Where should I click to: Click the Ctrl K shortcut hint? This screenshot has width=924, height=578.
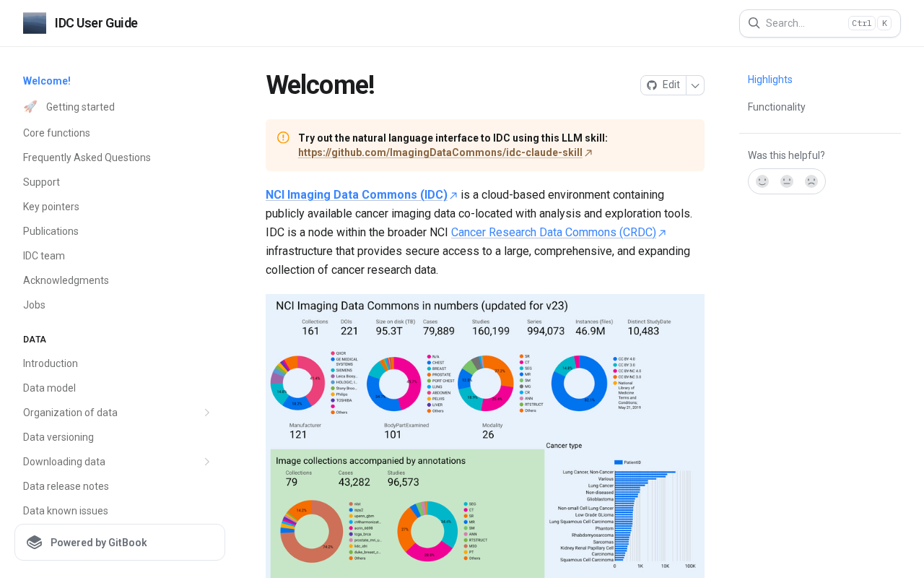coord(869,23)
